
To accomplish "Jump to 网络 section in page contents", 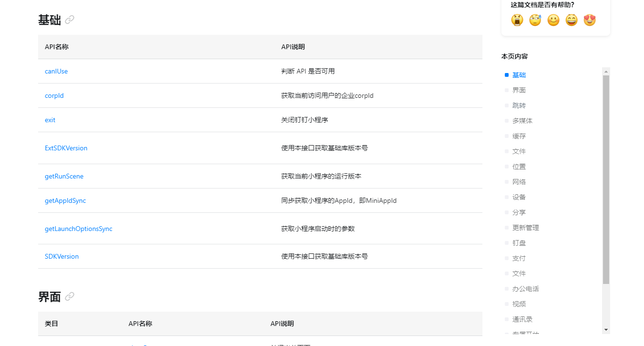I will point(519,182).
